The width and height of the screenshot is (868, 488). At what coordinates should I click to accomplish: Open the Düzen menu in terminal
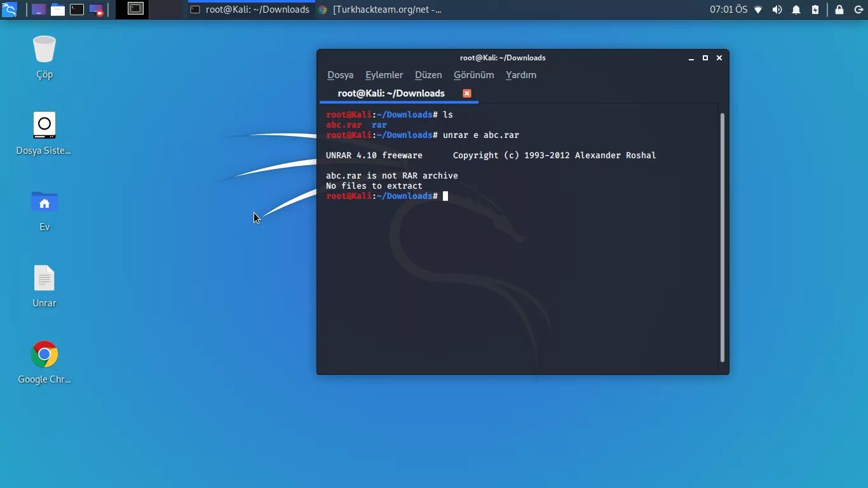pos(428,75)
